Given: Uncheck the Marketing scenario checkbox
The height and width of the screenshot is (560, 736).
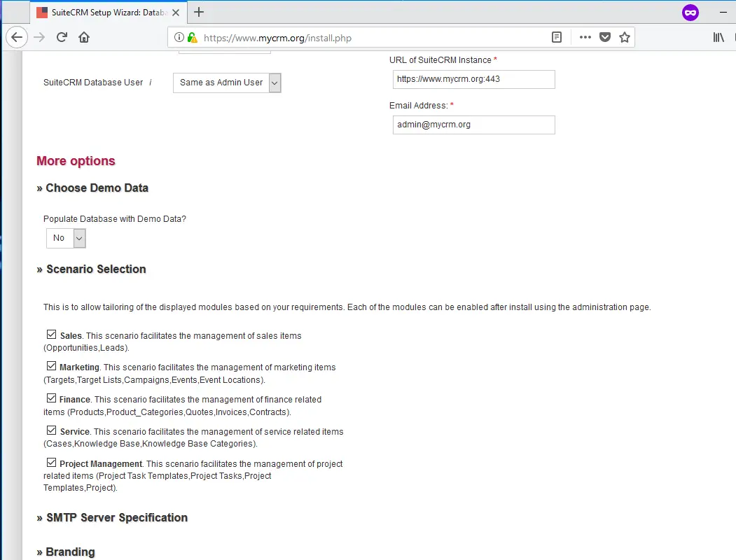Looking at the screenshot, I should tap(52, 366).
